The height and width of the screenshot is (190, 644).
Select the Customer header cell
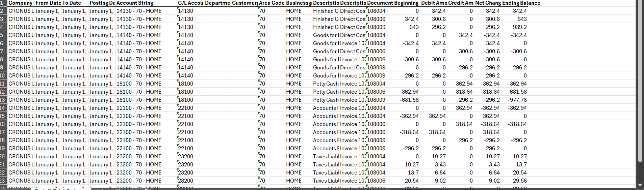(244, 3)
